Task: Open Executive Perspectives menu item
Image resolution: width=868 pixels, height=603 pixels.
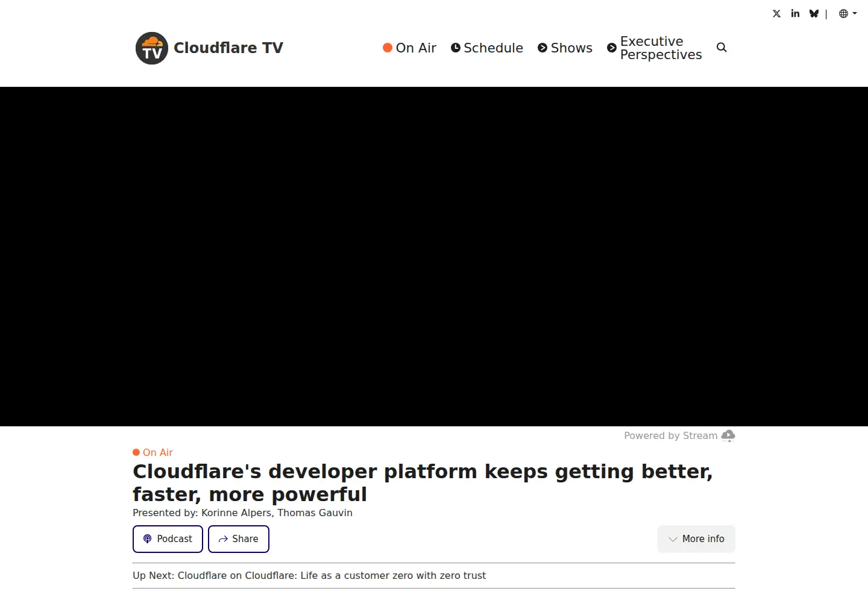Action: click(655, 48)
